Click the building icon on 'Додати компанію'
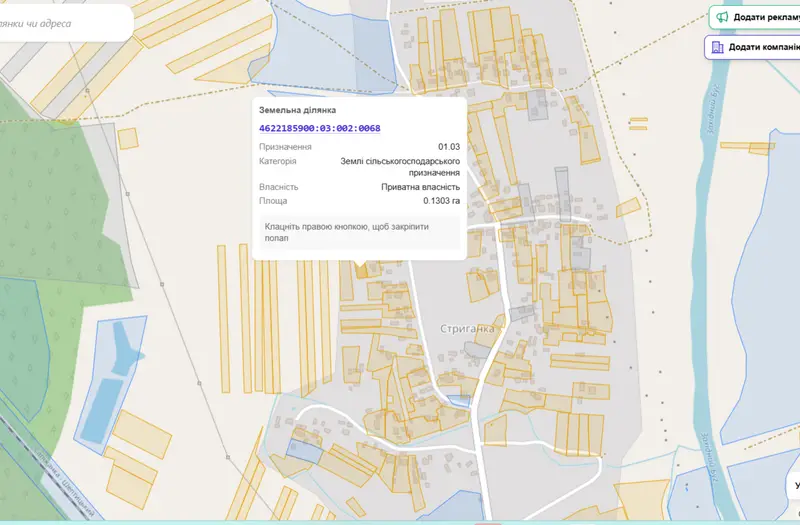Screen dimensions: 800x525 tap(718, 47)
